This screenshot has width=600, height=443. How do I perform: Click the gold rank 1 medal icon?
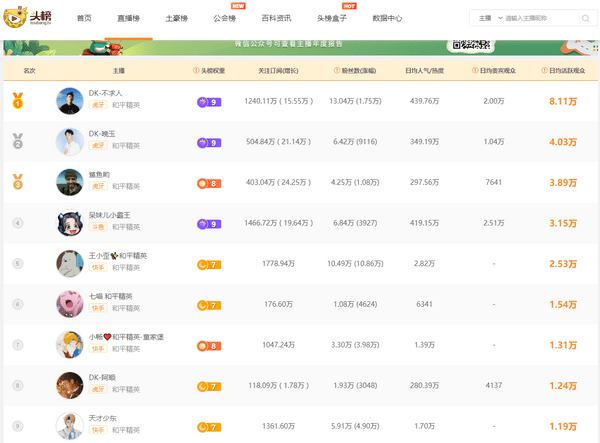[x=18, y=101]
